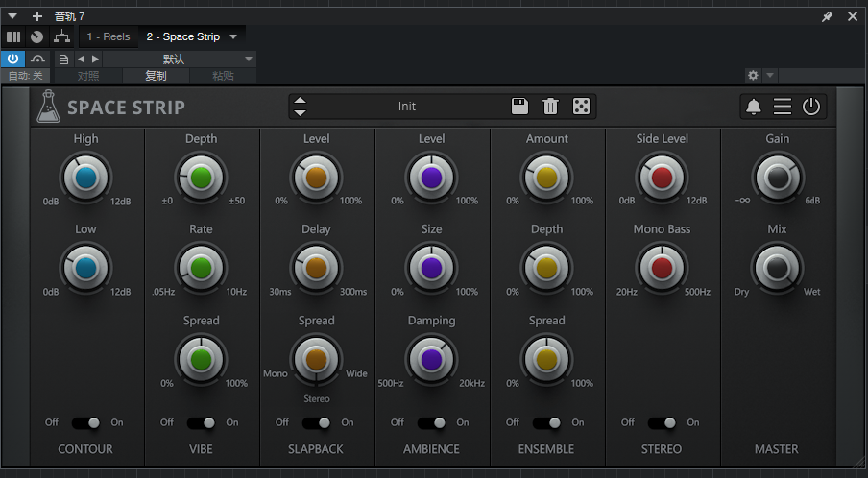Expand the track menu triangle beside 音轨 7
The image size is (868, 478).
click(12, 16)
